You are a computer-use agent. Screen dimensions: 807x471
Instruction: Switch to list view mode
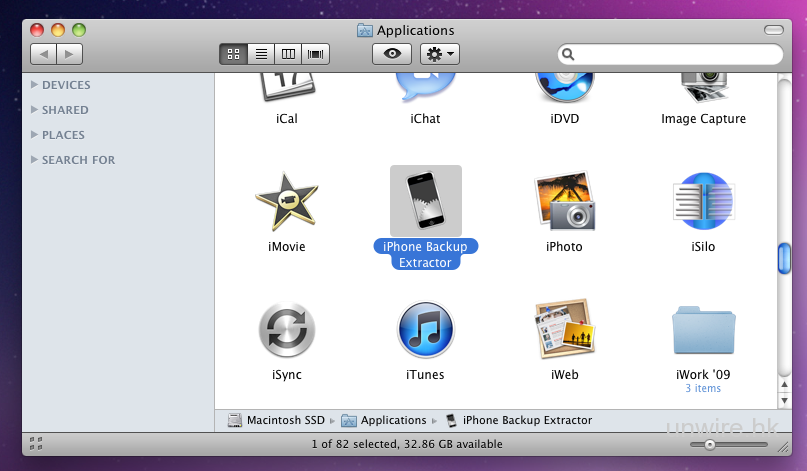[261, 54]
